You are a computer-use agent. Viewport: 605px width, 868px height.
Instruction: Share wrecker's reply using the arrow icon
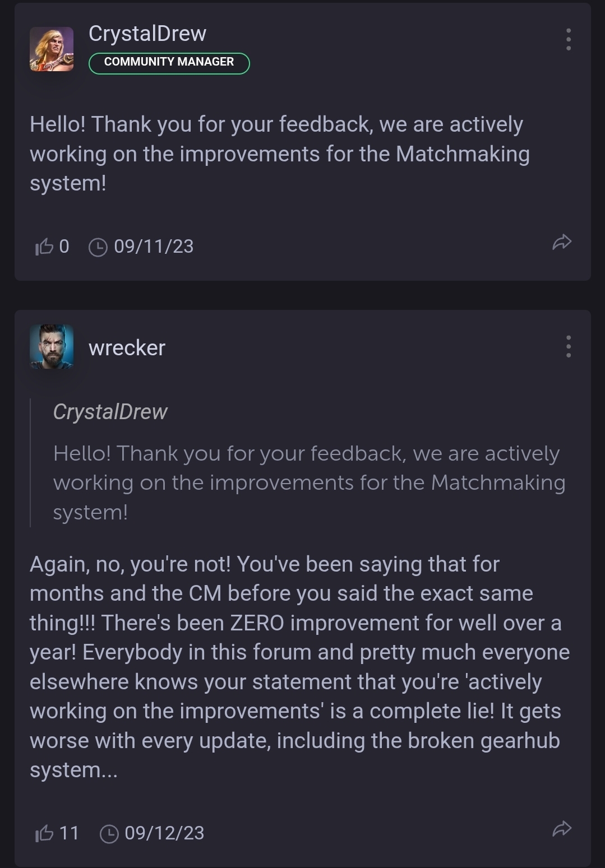[561, 829]
